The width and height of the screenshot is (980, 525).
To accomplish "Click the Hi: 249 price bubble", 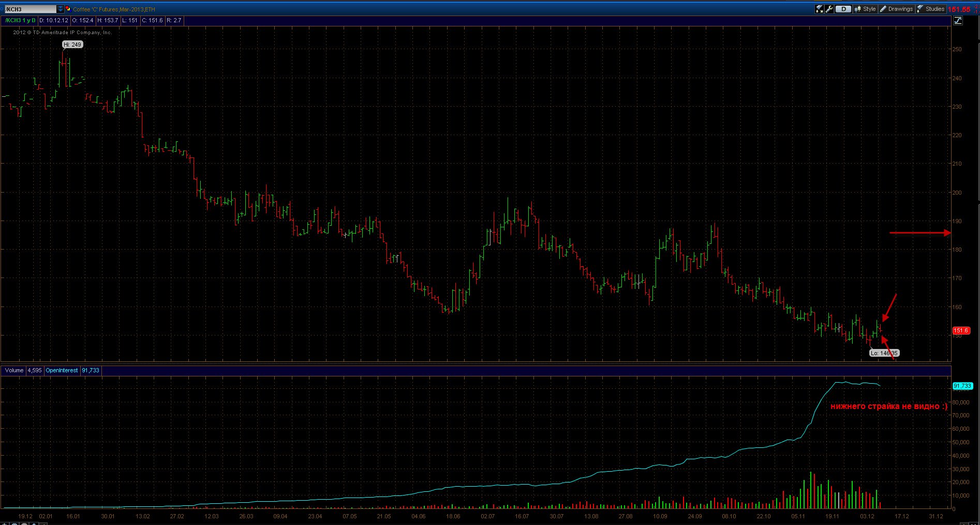I will tap(73, 45).
